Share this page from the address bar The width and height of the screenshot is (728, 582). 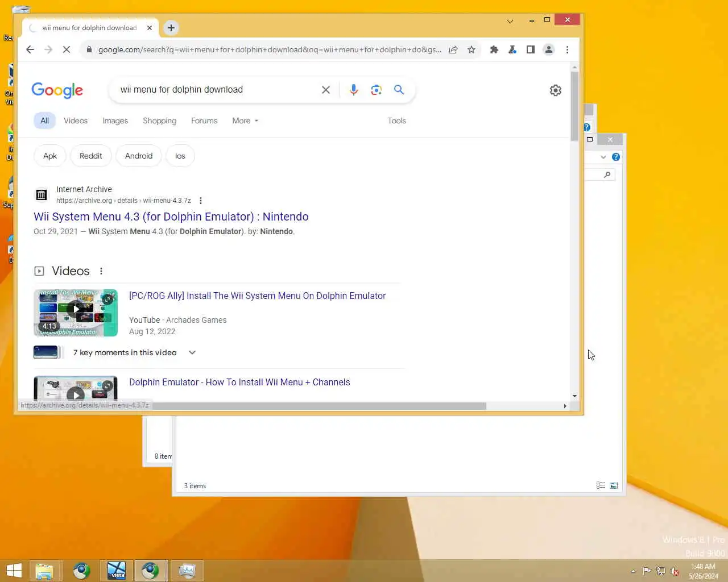point(453,49)
